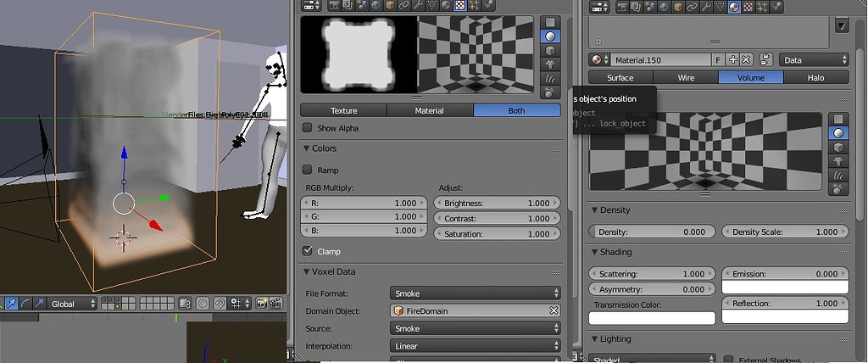Enable scale manipulator in viewport header
868x363 pixels.
(39, 303)
